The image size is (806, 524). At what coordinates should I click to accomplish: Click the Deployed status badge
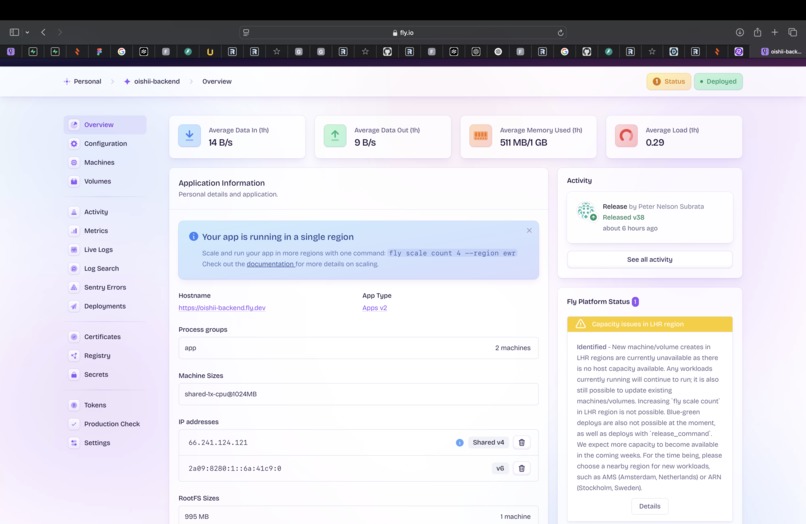[x=718, y=81]
